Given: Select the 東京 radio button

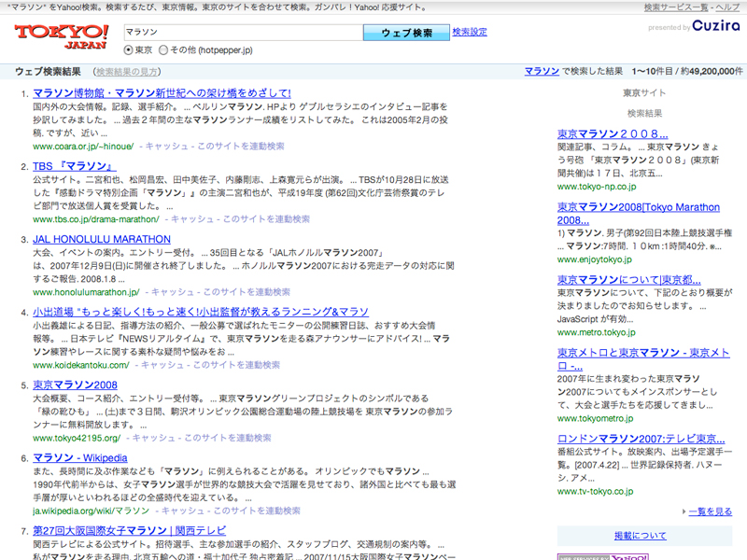Looking at the screenshot, I should [129, 50].
